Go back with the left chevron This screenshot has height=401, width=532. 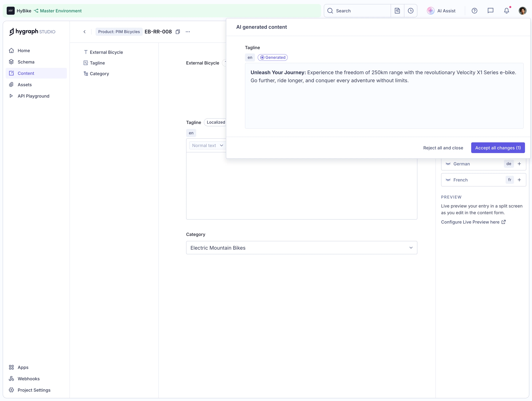(84, 32)
